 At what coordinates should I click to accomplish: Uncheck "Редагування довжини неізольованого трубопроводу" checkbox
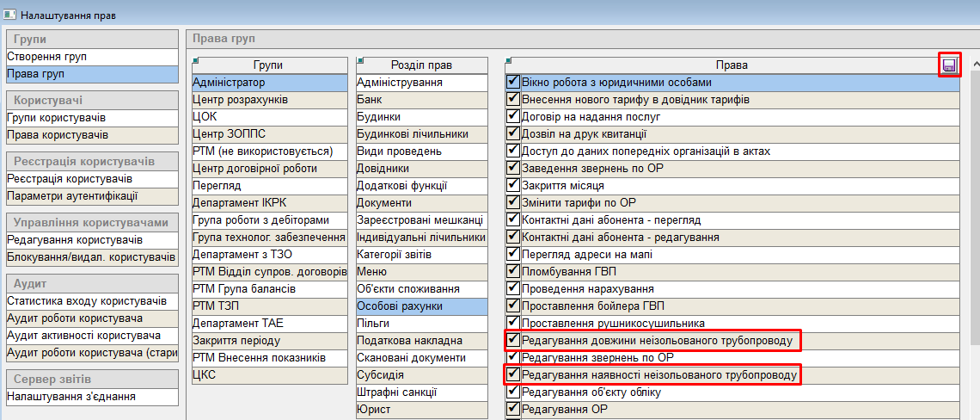513,341
